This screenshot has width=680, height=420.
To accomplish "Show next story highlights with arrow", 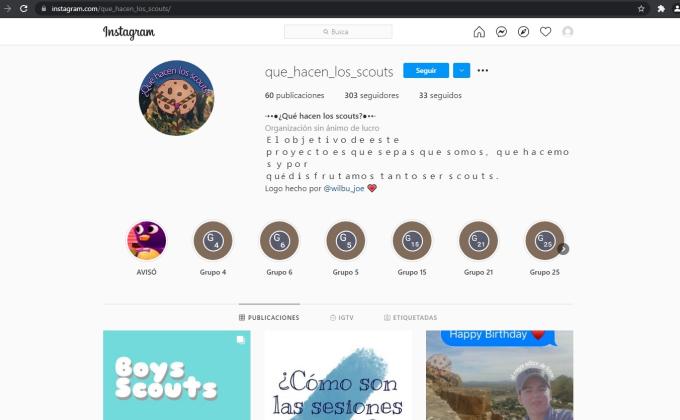I will pos(563,249).
